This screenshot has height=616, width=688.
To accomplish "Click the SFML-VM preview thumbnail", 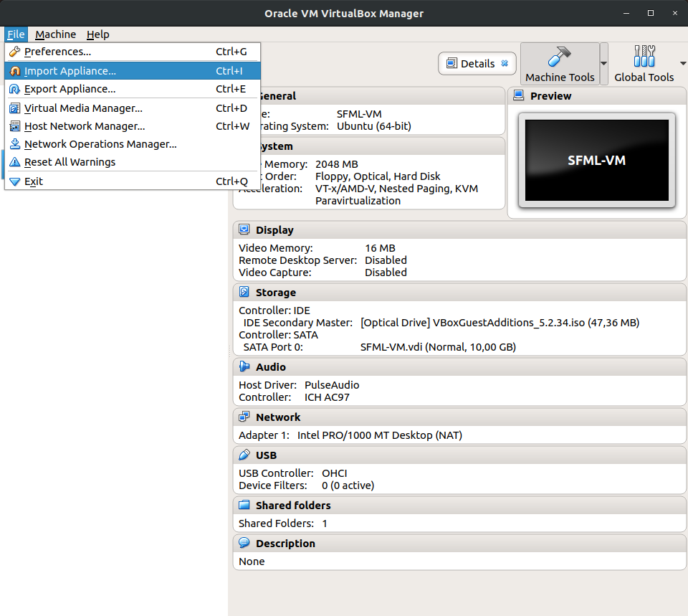I will pyautogui.click(x=596, y=161).
